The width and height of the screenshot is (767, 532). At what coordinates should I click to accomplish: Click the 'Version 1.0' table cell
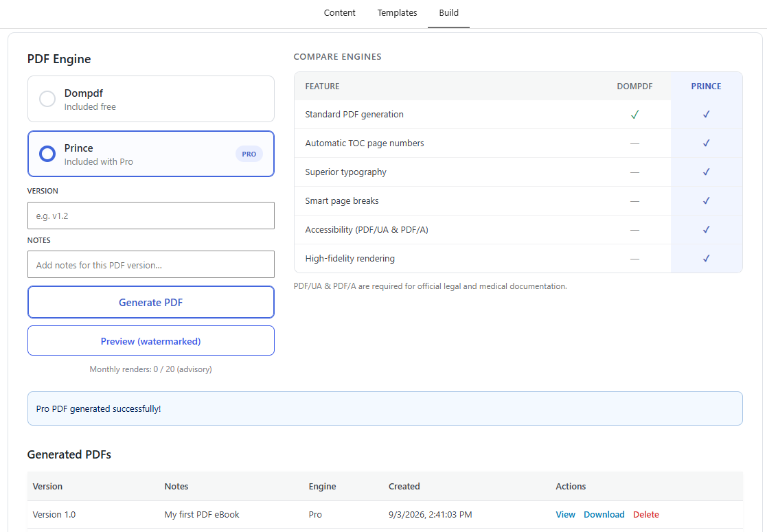(x=54, y=514)
